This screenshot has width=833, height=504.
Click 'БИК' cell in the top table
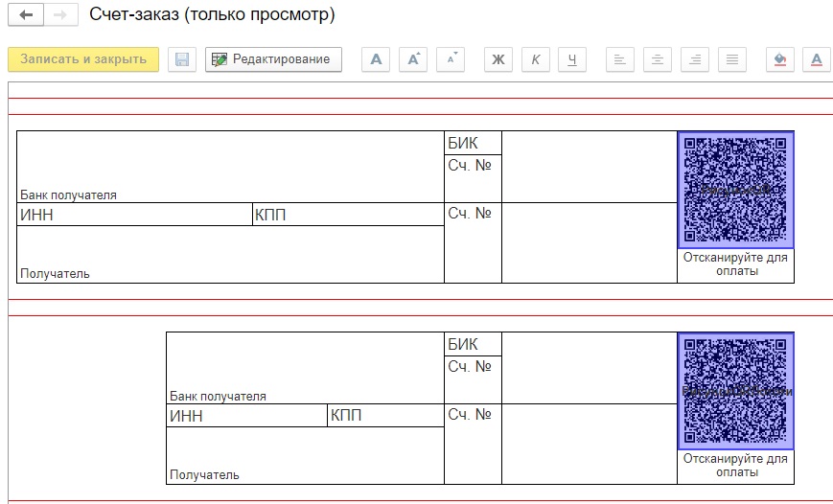pos(473,143)
